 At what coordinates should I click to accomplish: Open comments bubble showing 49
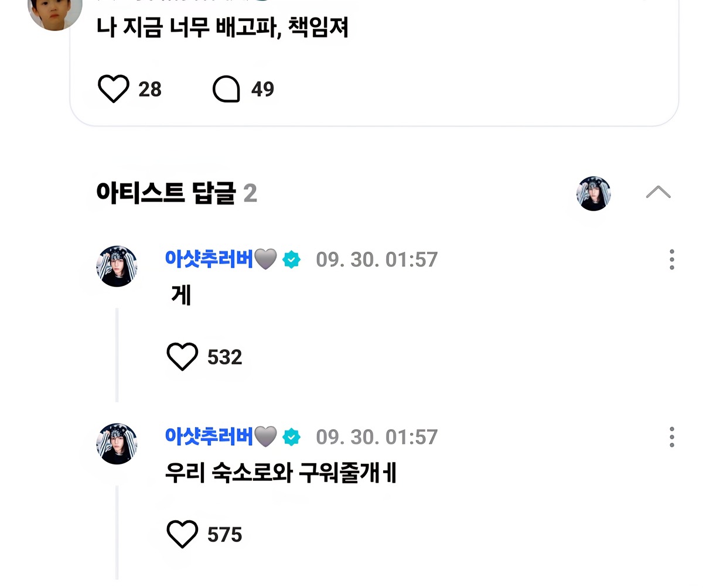pos(226,90)
